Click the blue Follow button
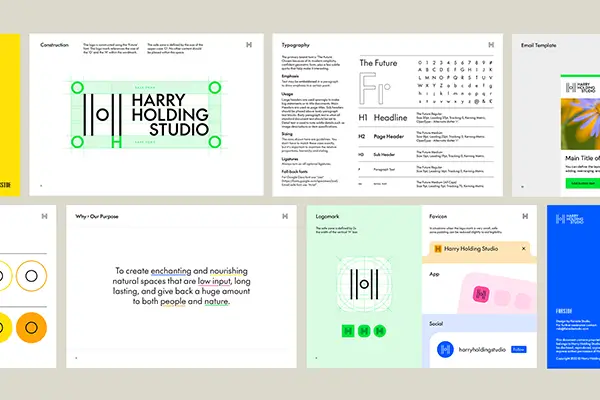600x400 pixels. pos(518,349)
